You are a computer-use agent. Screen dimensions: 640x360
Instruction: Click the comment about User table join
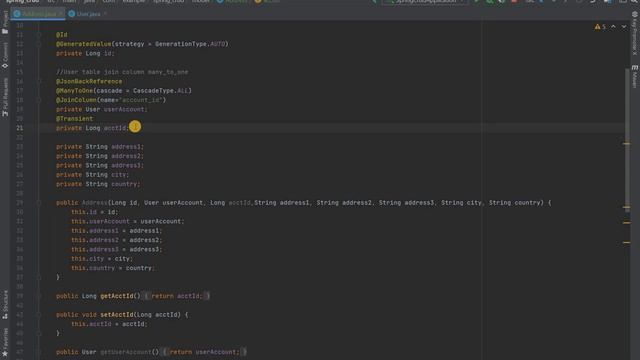pyautogui.click(x=122, y=72)
